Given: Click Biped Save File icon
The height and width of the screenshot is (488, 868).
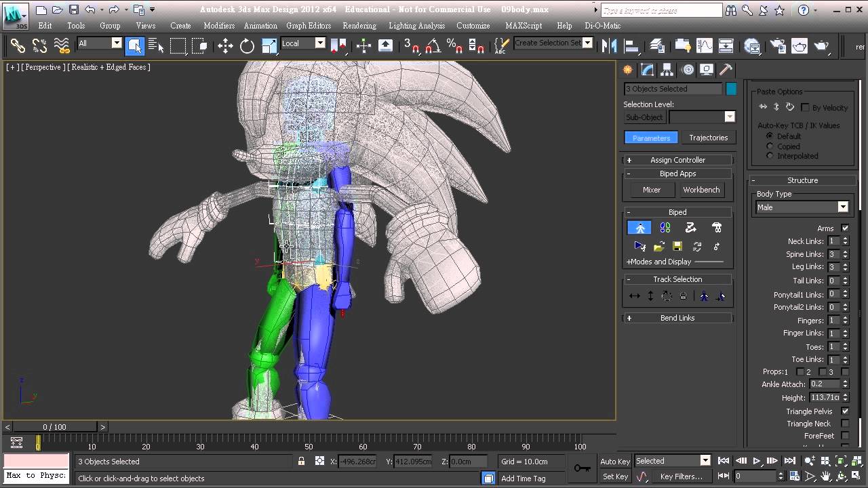Looking at the screenshot, I should click(677, 246).
